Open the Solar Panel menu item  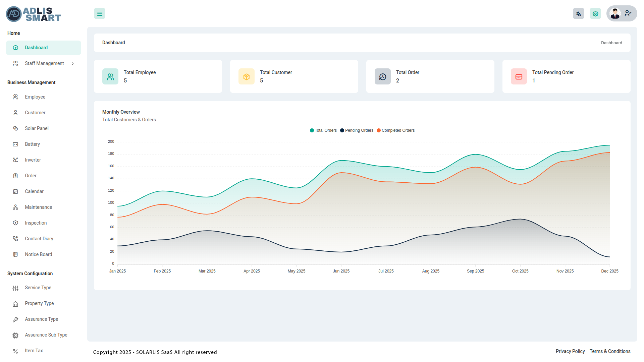[x=37, y=128]
